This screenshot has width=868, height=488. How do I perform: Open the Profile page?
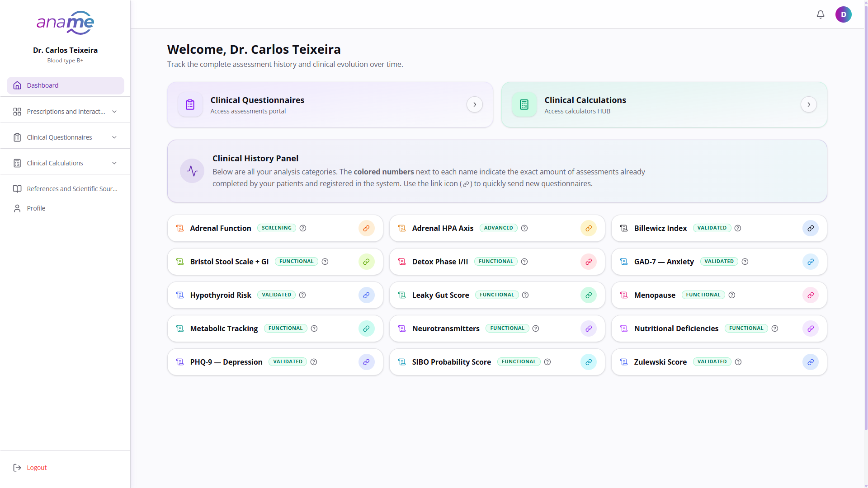(x=66, y=208)
